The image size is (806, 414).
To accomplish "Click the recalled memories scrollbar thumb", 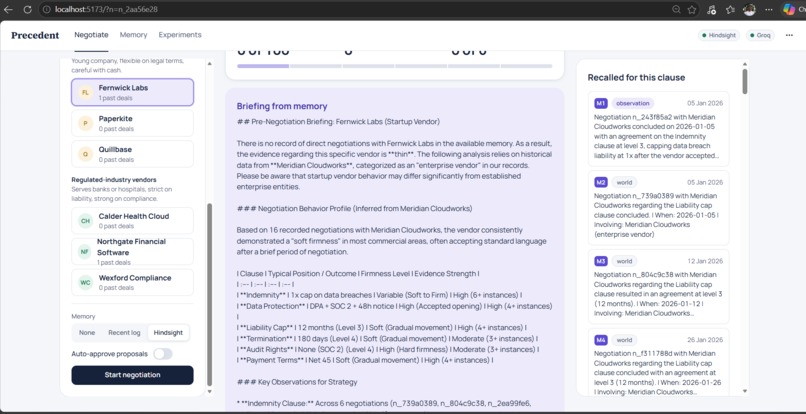I will coord(745,81).
